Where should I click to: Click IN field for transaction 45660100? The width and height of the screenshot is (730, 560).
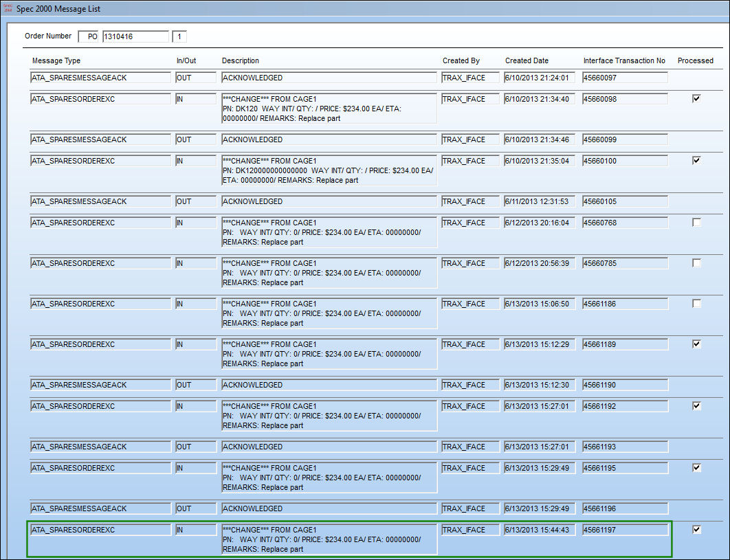[x=196, y=161]
